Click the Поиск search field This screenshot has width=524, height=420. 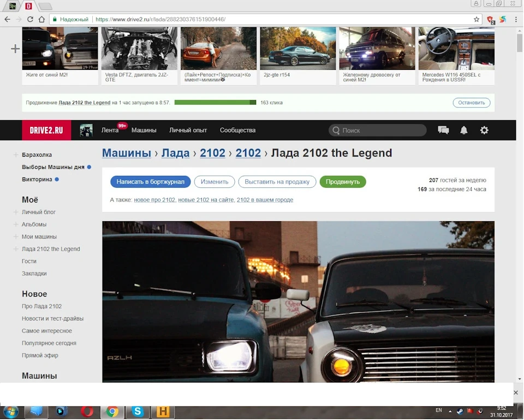click(x=378, y=130)
